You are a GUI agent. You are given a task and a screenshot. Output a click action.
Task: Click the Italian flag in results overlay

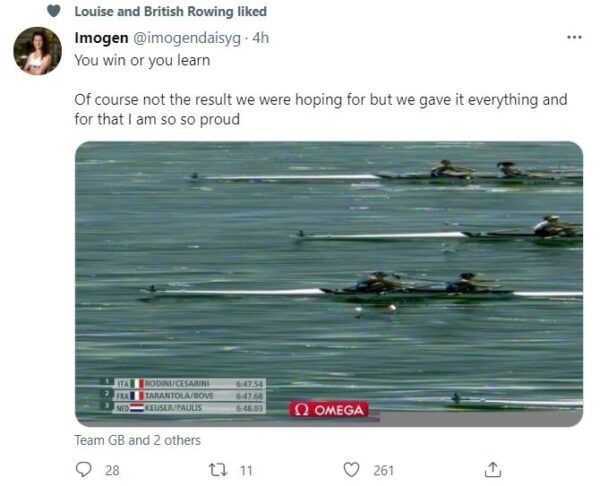click(137, 383)
